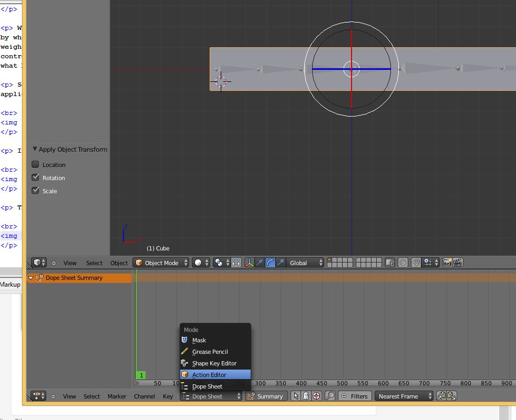Click the Summary toggle button
This screenshot has width=516, height=420.
266,396
